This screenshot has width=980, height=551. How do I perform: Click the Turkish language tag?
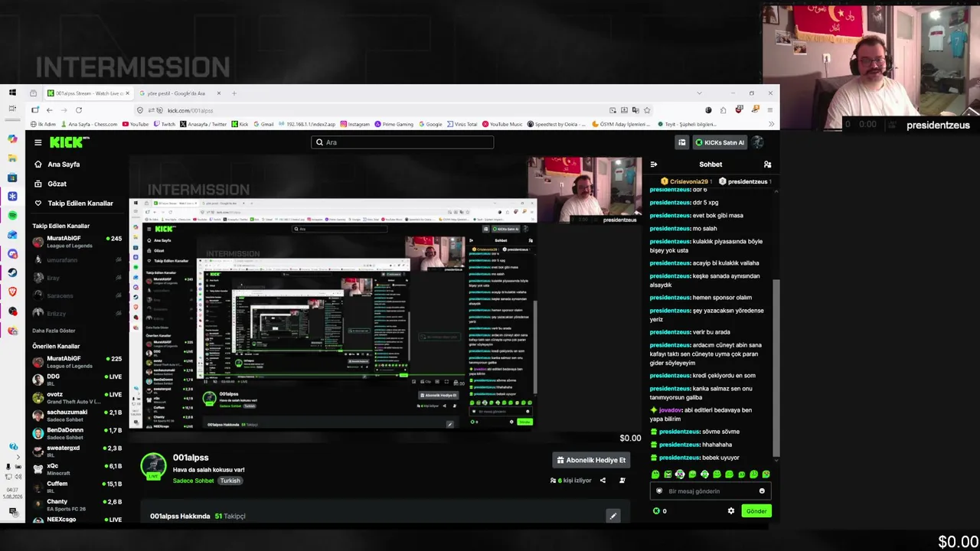point(230,481)
